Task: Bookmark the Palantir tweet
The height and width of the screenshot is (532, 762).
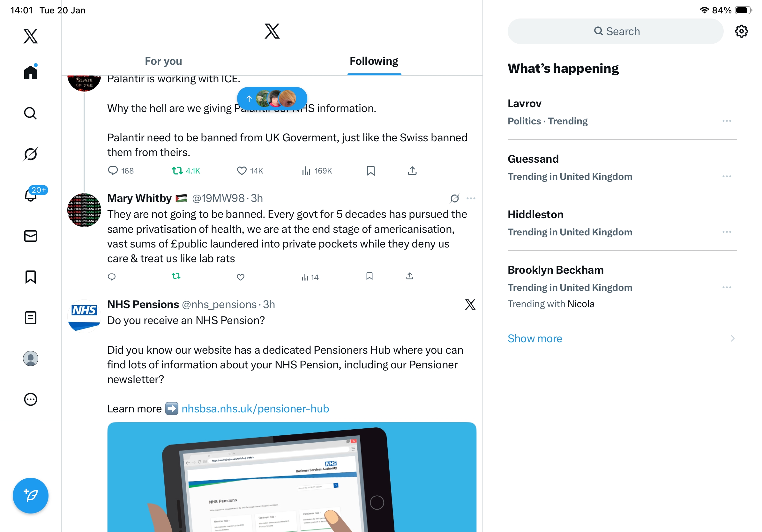Action: click(371, 171)
